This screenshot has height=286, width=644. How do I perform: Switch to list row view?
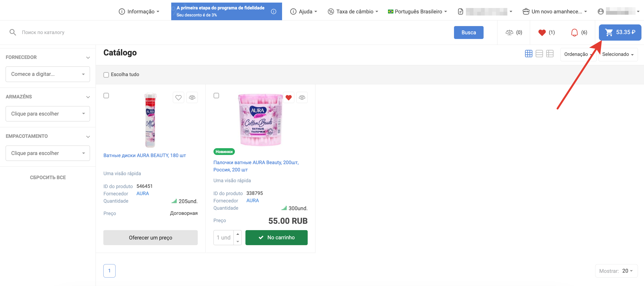pos(539,54)
